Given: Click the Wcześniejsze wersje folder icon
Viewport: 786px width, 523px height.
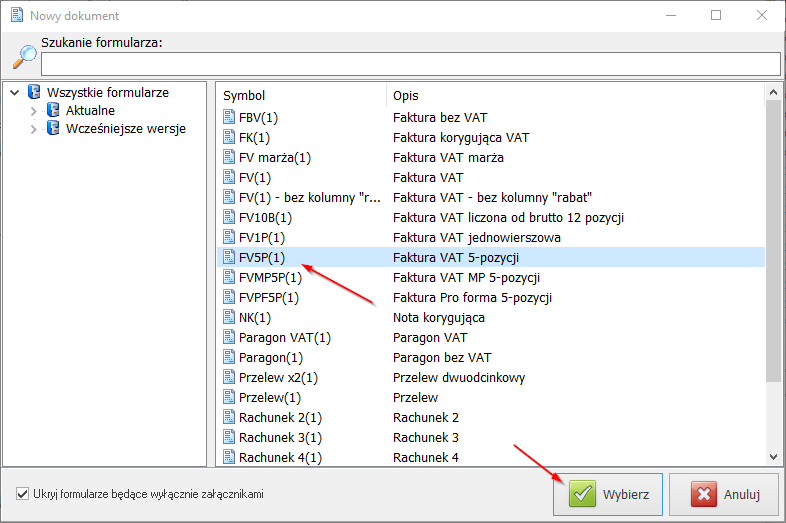Looking at the screenshot, I should 54,128.
